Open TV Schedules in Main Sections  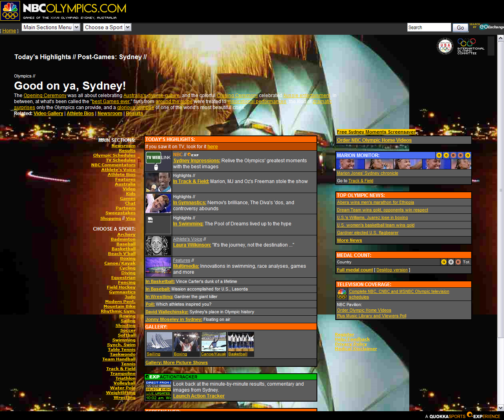coord(121,160)
